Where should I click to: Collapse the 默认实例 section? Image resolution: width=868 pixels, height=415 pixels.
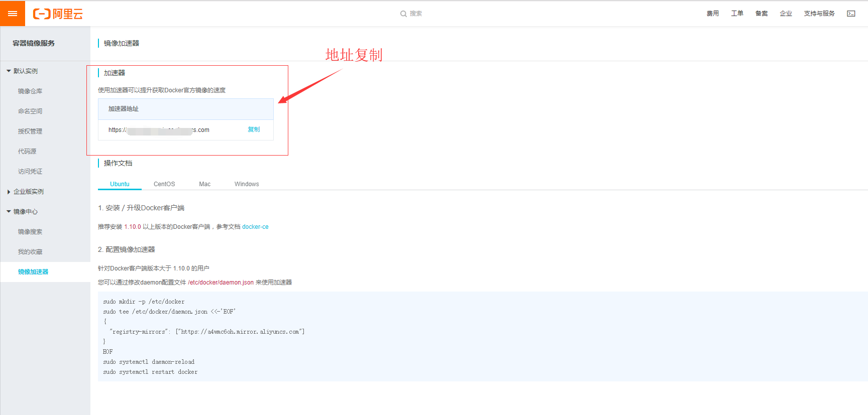(22, 71)
